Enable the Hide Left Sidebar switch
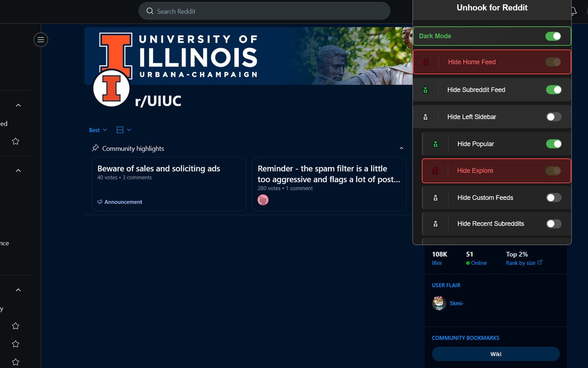The width and height of the screenshot is (588, 368). tap(554, 117)
